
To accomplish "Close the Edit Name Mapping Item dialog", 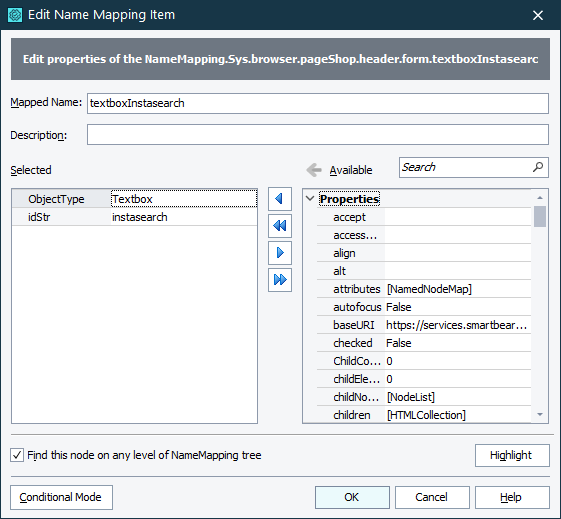I will (538, 15).
